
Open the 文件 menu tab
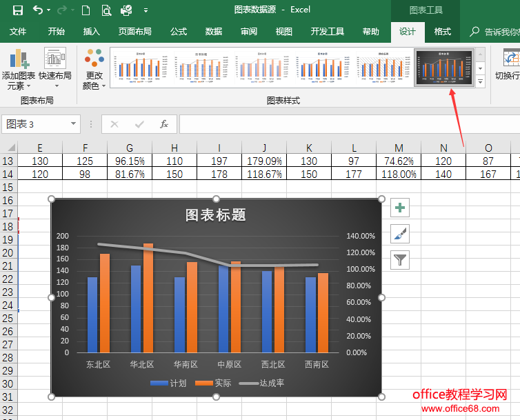(18, 32)
